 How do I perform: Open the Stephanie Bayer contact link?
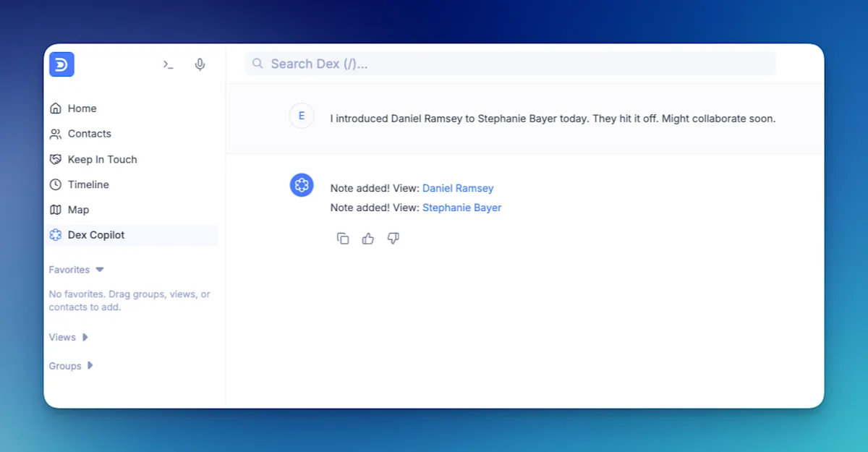(x=461, y=208)
